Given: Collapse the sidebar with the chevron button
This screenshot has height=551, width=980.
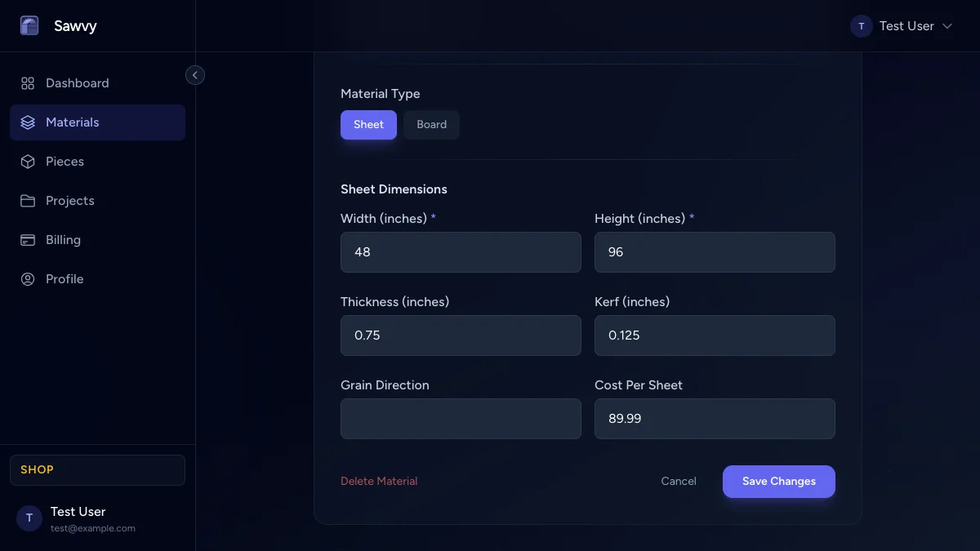Looking at the screenshot, I should click(x=195, y=75).
